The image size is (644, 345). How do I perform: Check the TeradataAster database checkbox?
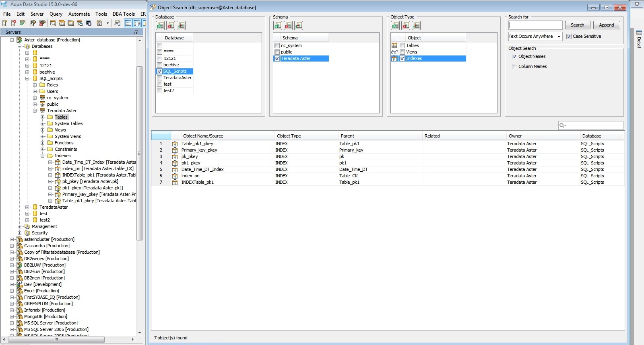coord(160,78)
